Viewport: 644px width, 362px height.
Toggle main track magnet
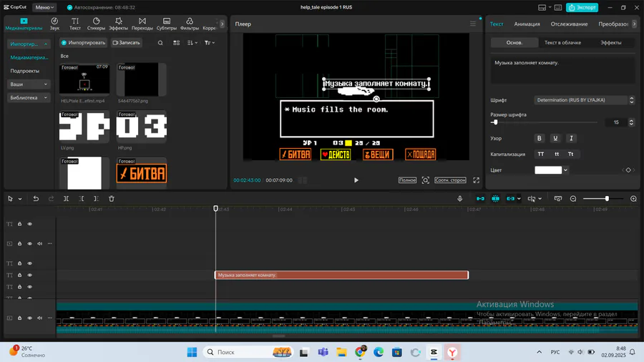click(x=480, y=199)
